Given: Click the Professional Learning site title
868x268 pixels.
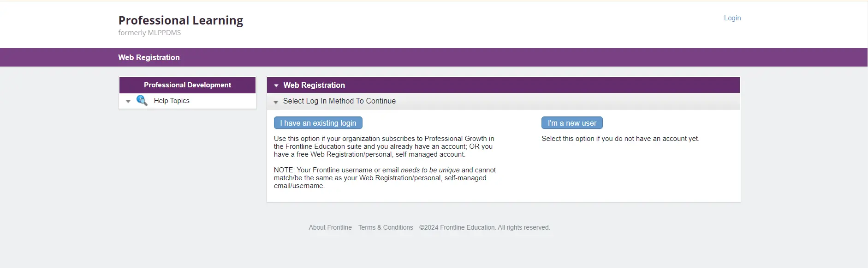Looking at the screenshot, I should point(181,20).
